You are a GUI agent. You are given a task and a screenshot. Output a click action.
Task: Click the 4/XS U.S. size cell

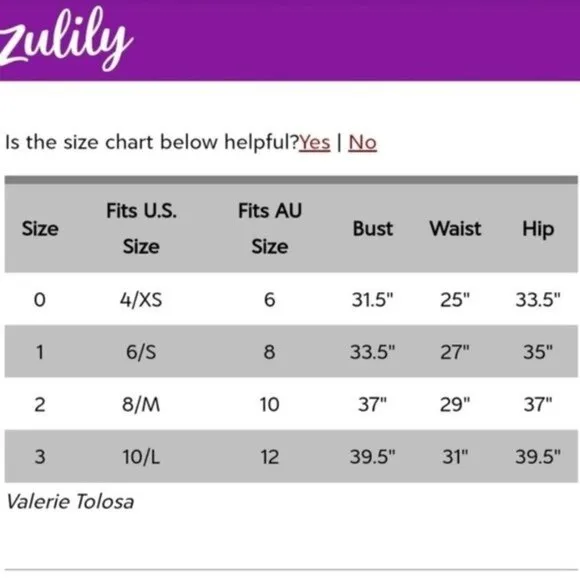pyautogui.click(x=141, y=299)
